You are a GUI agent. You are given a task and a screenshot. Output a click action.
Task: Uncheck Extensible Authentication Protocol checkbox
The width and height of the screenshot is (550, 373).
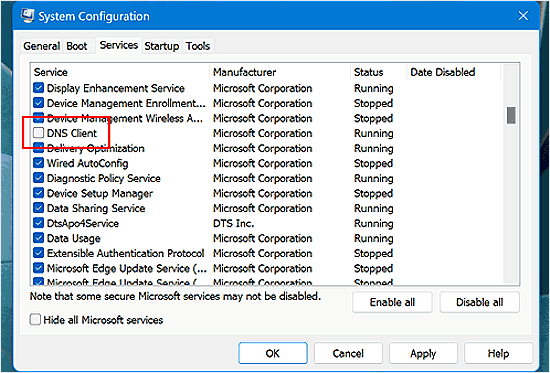pos(39,253)
